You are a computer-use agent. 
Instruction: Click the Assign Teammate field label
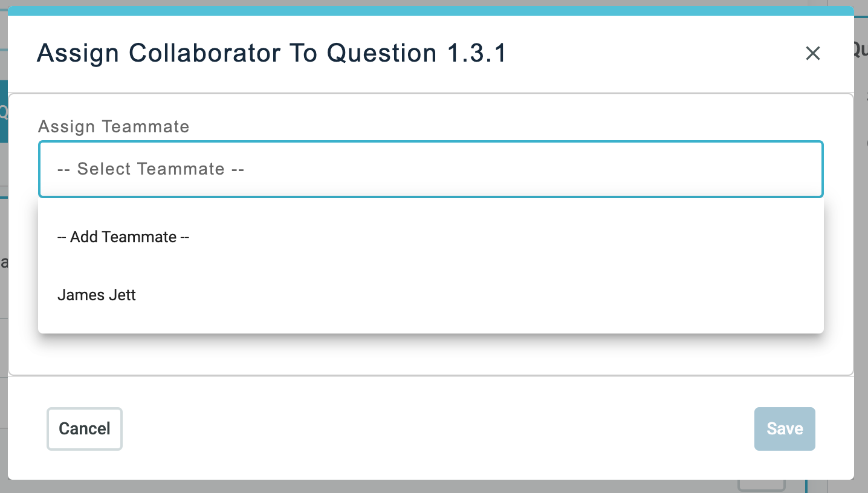point(114,126)
